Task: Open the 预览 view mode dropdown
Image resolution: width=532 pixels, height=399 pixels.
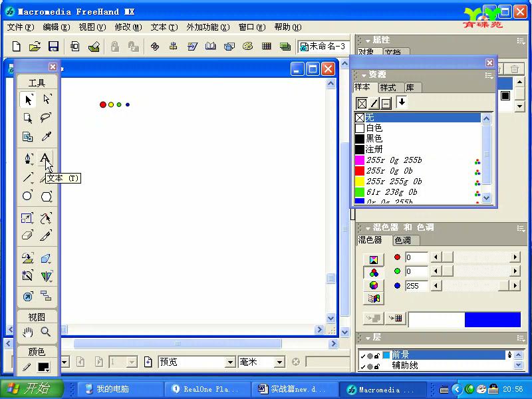Action: 230,362
